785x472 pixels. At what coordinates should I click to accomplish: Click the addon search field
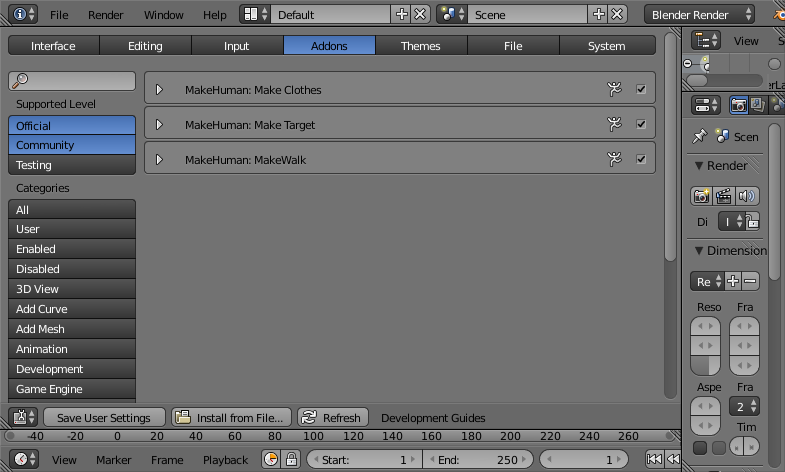click(72, 81)
